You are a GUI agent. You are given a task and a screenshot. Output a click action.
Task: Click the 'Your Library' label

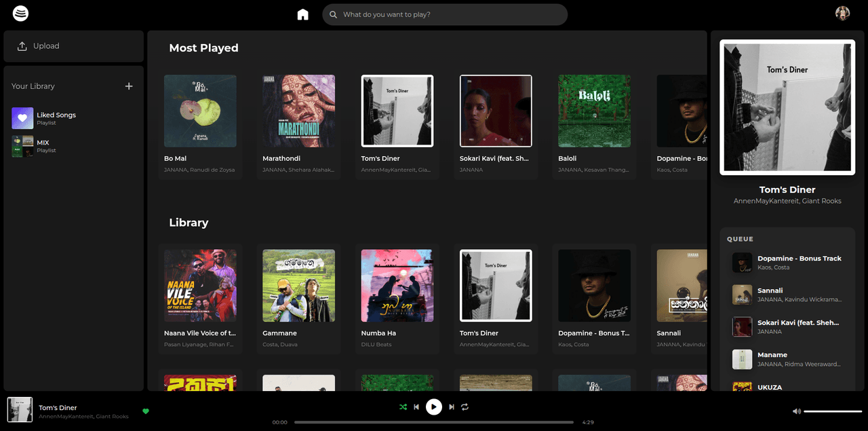pos(33,86)
